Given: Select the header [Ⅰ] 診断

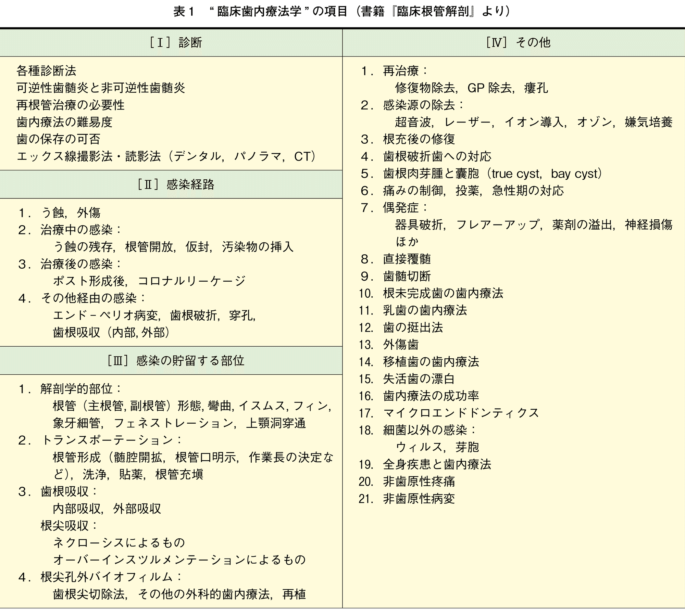Looking at the screenshot, I should 176,42.
